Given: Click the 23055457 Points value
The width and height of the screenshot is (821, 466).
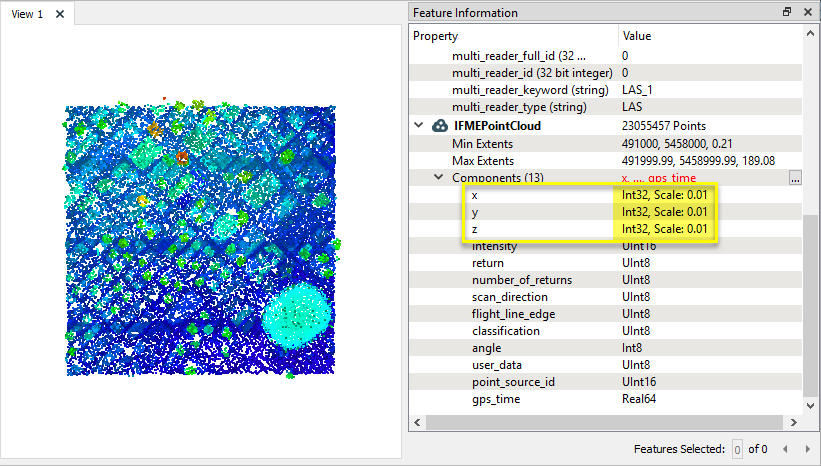Looking at the screenshot, I should coord(663,126).
